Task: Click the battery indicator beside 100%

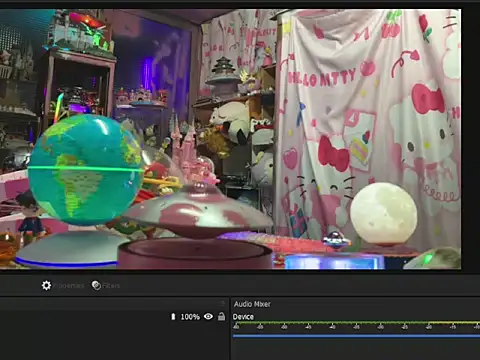Action: 173,316
